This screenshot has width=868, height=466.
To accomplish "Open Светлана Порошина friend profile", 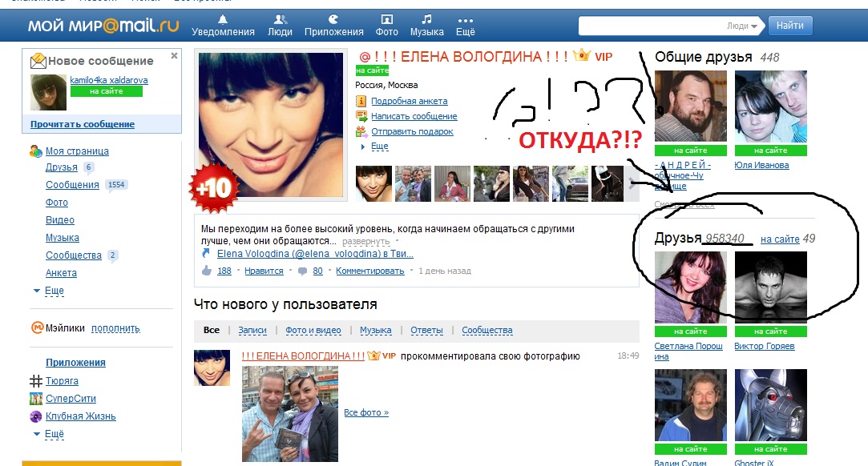I will coord(688,351).
